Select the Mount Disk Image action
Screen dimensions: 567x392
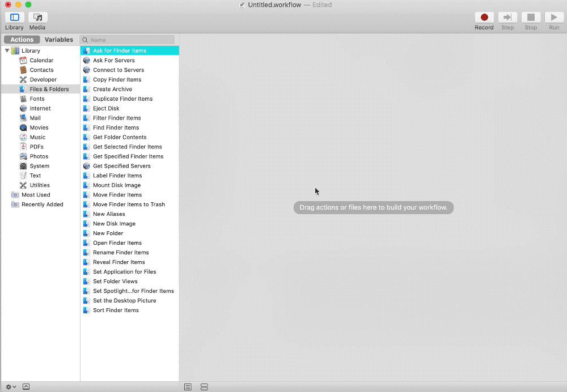(130, 185)
